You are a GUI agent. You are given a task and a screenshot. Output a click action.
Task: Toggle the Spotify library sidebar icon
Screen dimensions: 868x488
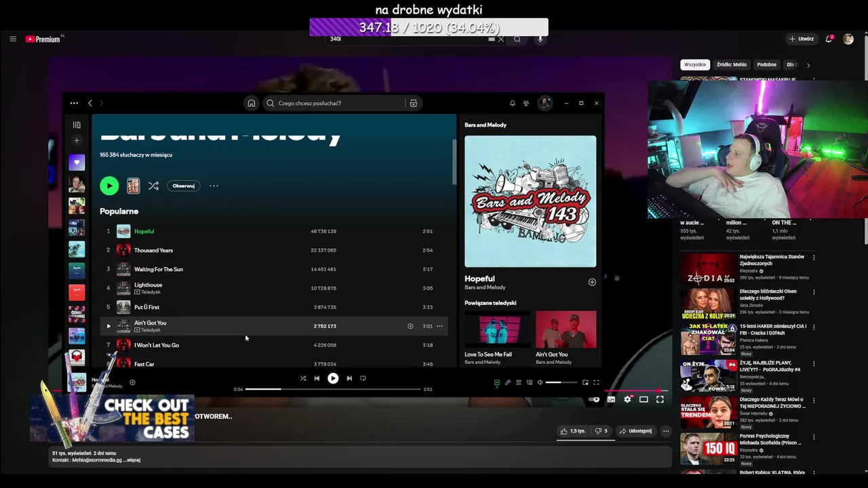click(x=77, y=125)
